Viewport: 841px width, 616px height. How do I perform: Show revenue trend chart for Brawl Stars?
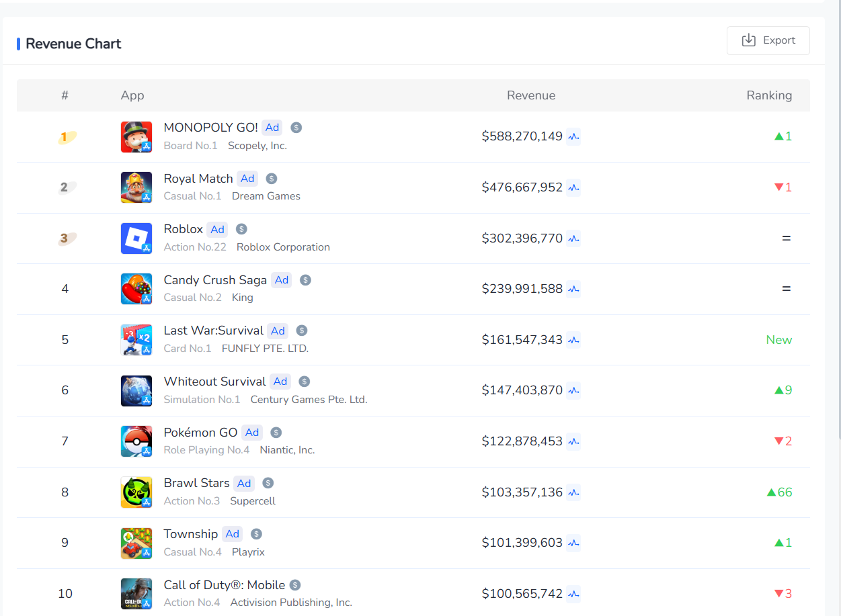pos(573,492)
